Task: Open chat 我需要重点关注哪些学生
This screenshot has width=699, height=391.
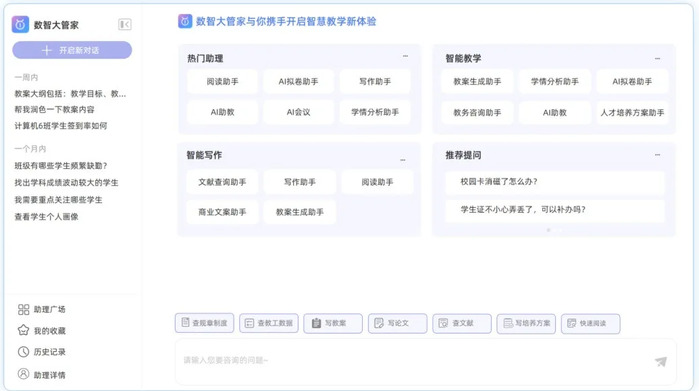Action: [x=58, y=200]
